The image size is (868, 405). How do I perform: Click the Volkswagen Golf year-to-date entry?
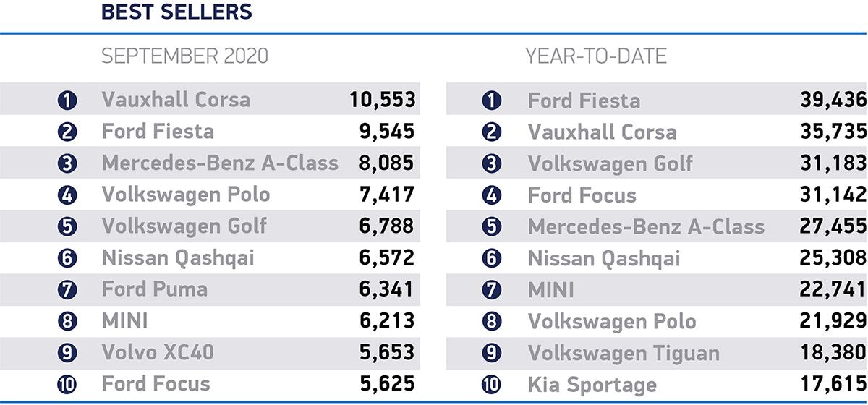[x=610, y=163]
